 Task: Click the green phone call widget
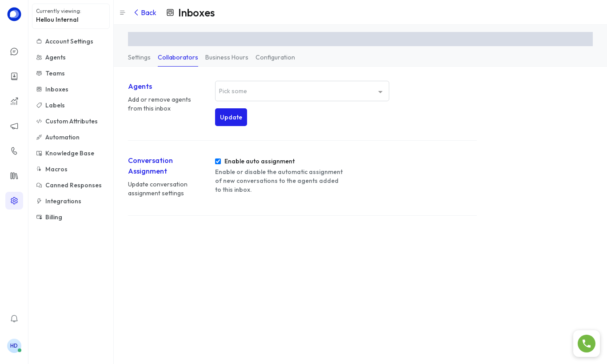(x=587, y=344)
